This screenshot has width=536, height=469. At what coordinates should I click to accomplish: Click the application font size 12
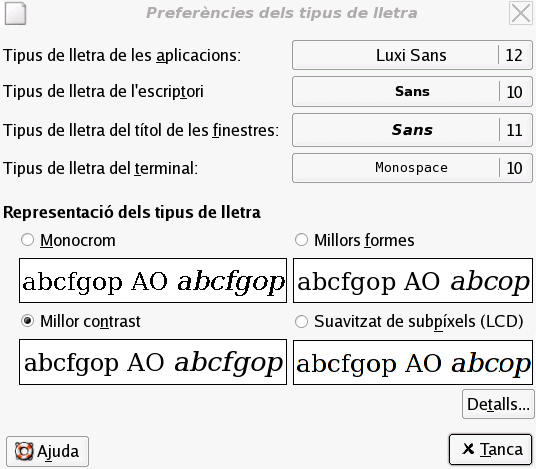pos(514,55)
